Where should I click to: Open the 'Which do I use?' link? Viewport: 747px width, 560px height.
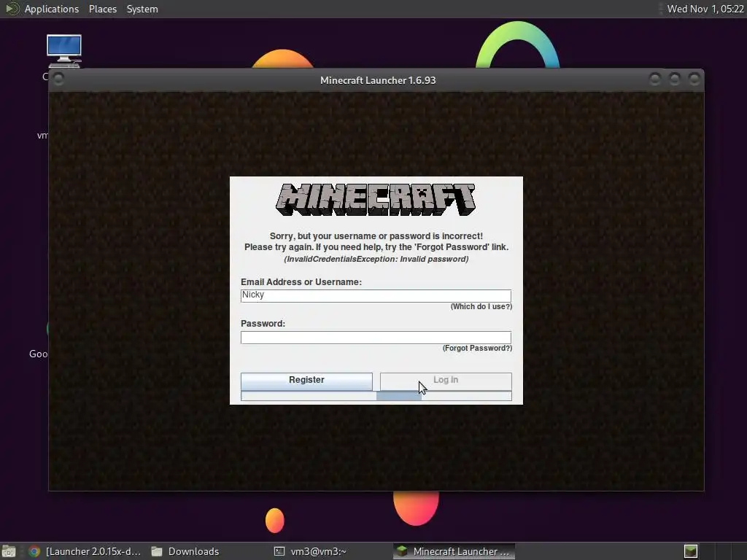coord(481,307)
